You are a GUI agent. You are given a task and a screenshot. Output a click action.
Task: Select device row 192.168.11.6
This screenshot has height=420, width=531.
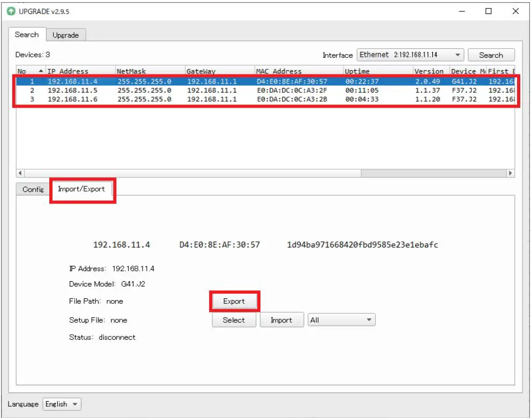click(266, 99)
